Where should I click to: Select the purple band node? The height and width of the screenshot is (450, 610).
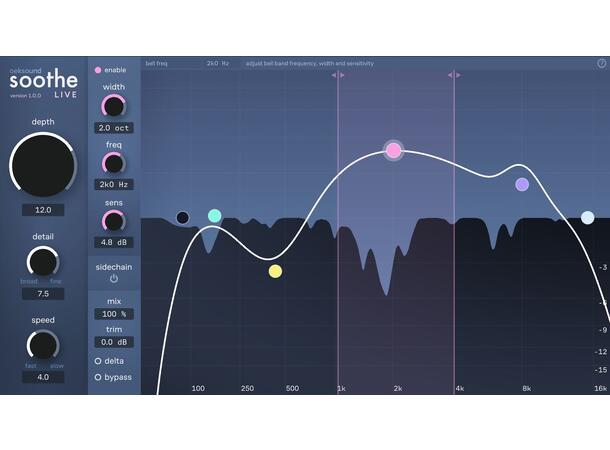pyautogui.click(x=522, y=184)
